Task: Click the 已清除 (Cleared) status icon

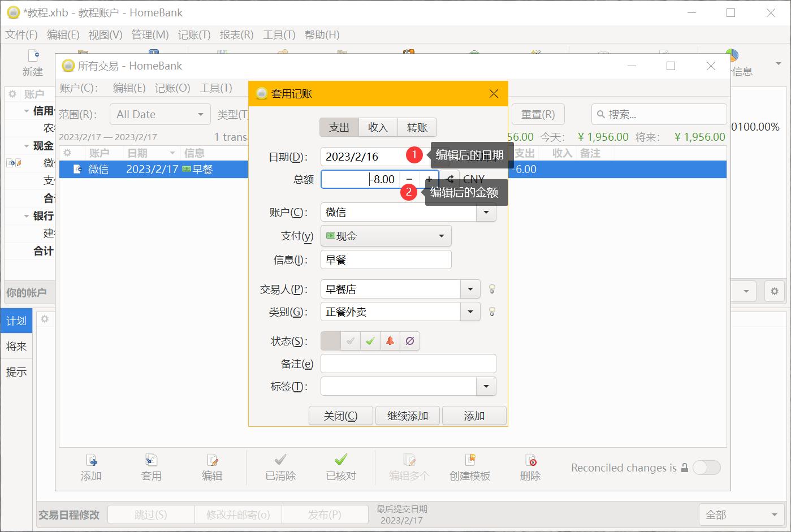Action: click(x=279, y=466)
